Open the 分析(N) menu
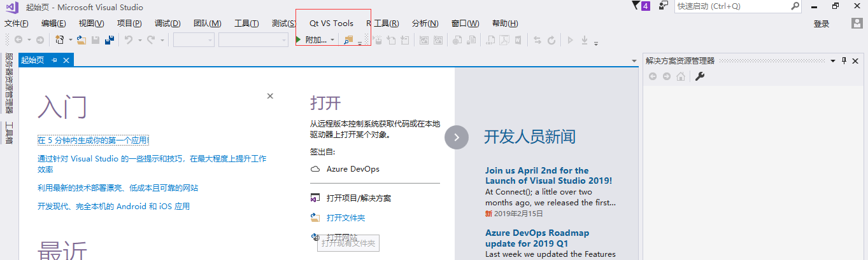The width and height of the screenshot is (868, 260). pyautogui.click(x=425, y=24)
